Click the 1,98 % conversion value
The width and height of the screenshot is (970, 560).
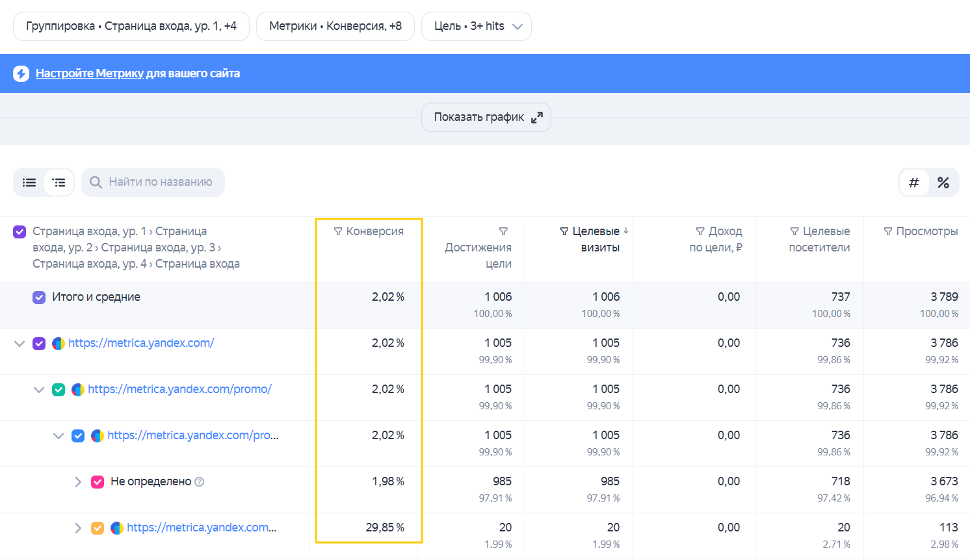[x=388, y=481]
